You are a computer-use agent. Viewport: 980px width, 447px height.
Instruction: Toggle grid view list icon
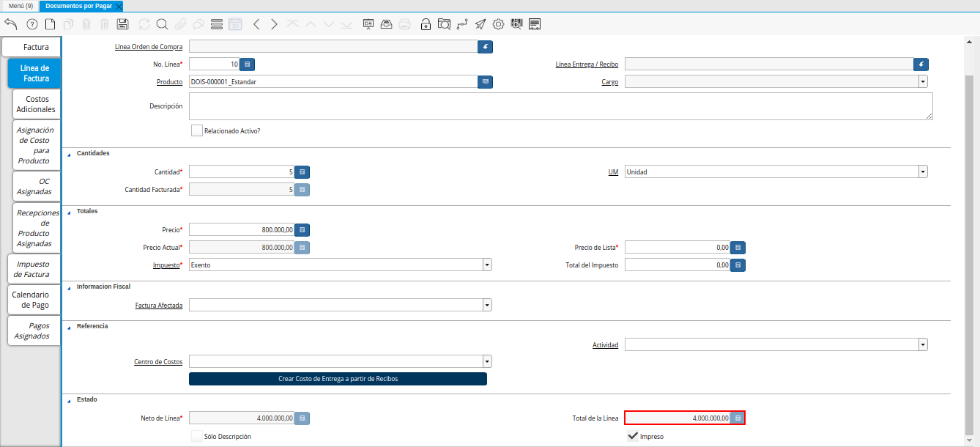pyautogui.click(x=217, y=24)
